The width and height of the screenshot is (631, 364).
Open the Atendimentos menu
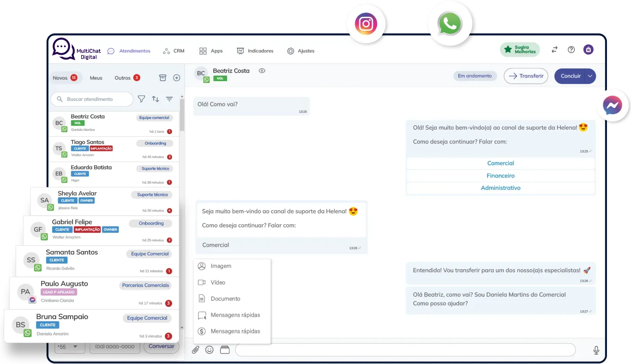pos(129,51)
